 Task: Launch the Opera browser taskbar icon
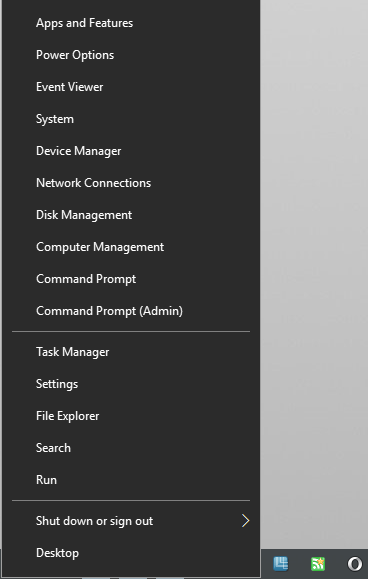355,564
